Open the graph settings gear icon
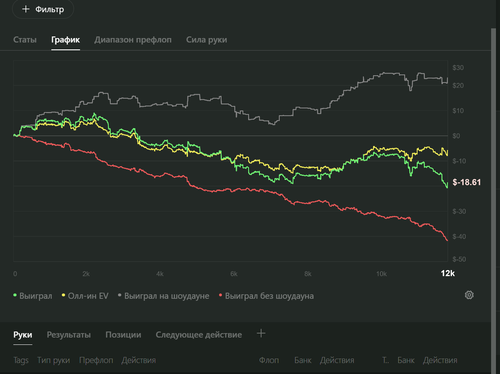 469,295
